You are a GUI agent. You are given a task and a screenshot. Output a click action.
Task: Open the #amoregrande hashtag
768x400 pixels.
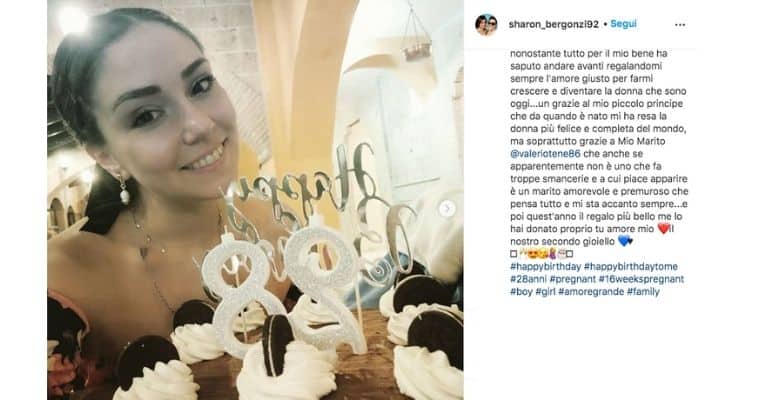[x=591, y=292]
